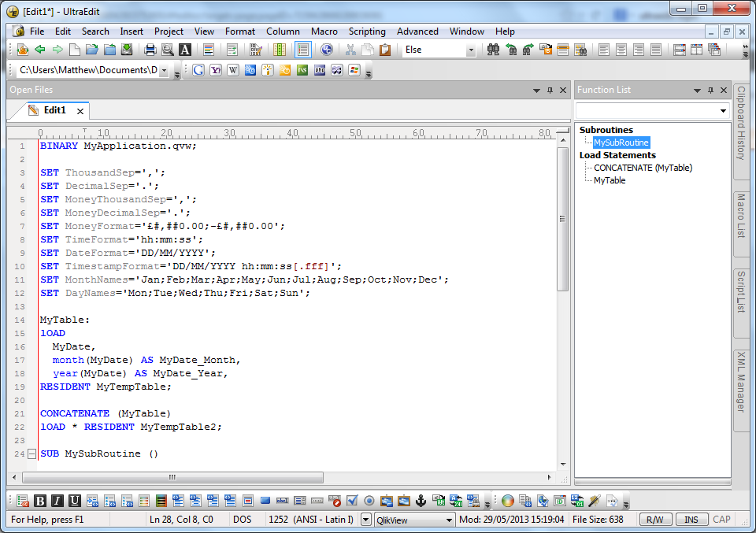
Task: Expand the web search toolbar overflow
Action: point(369,74)
